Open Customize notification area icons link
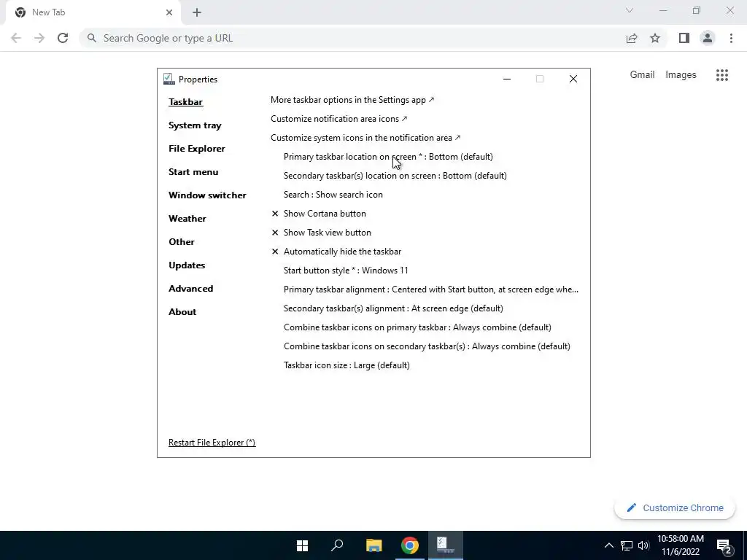 coord(339,119)
